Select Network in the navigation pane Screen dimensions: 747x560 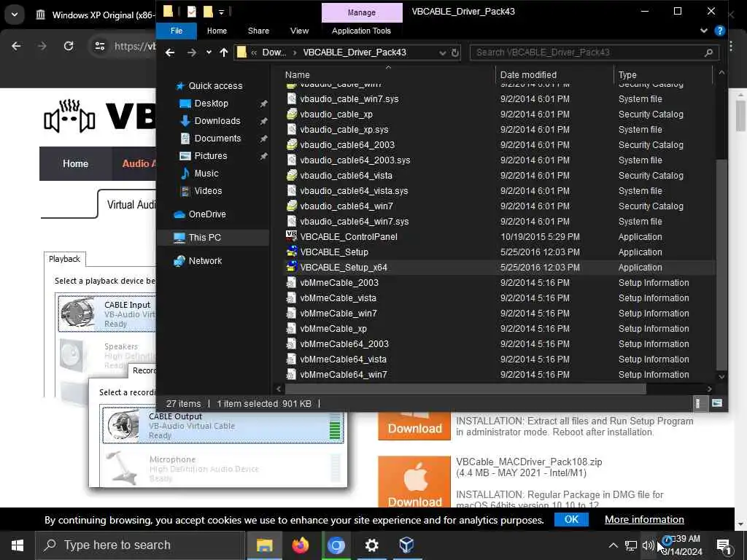[x=205, y=260]
